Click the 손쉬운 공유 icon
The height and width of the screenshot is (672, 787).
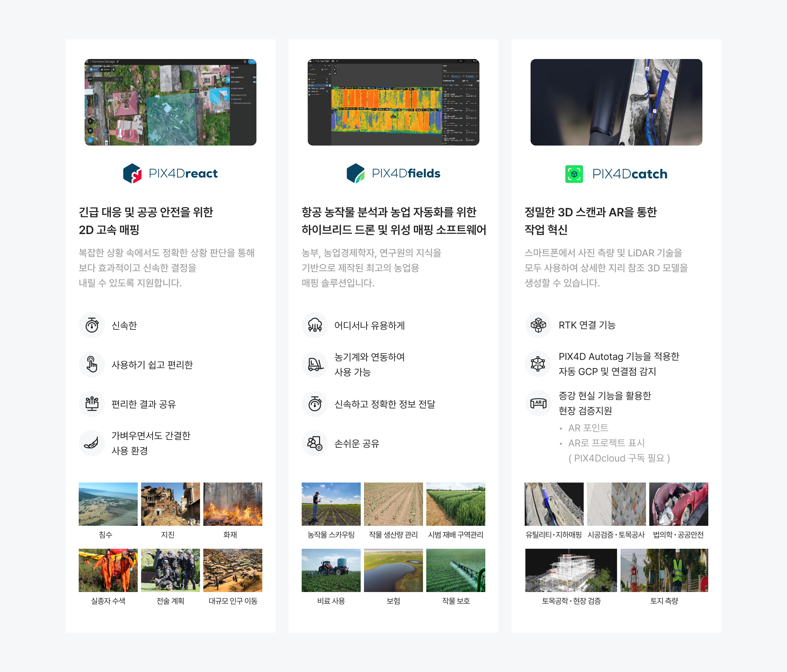315,443
